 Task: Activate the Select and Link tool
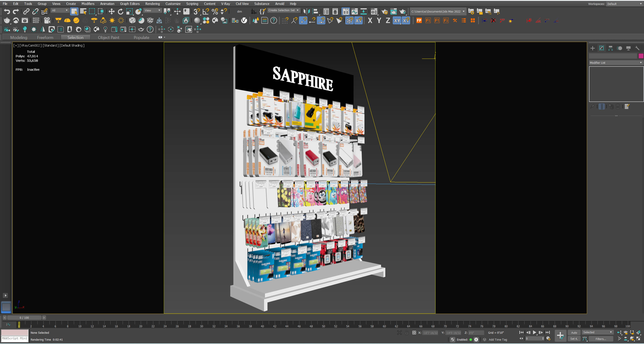tap(26, 11)
